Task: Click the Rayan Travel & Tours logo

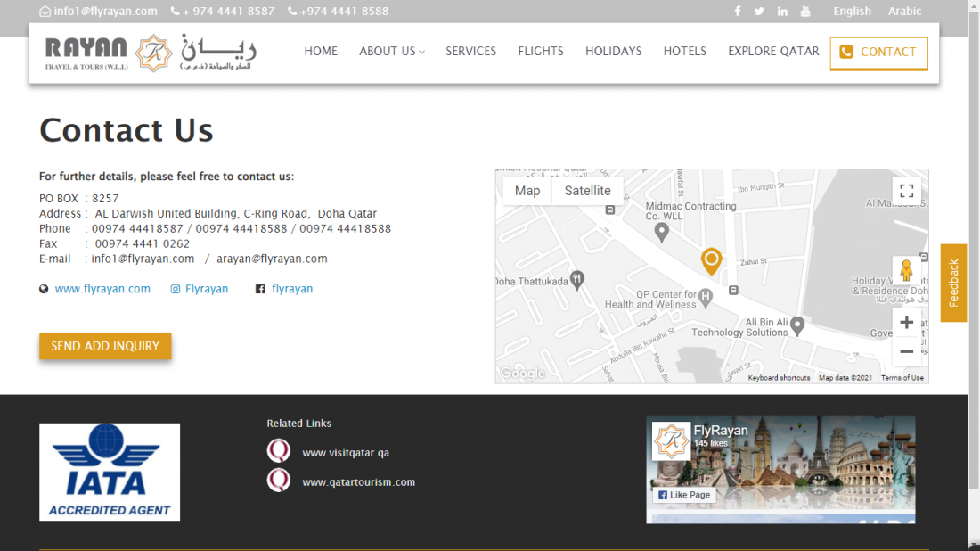Action: (x=151, y=53)
